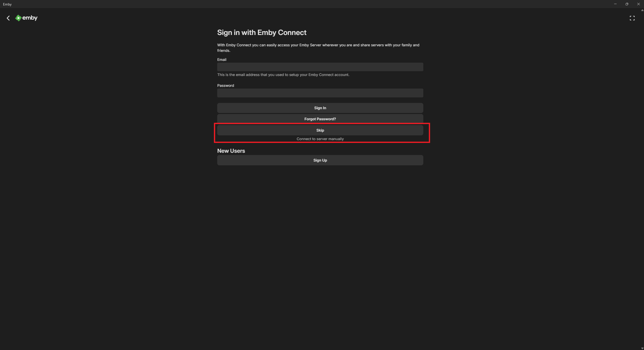The height and width of the screenshot is (350, 644).
Task: Click the 'Sign in with Emby Connect' heading
Action: (261, 32)
